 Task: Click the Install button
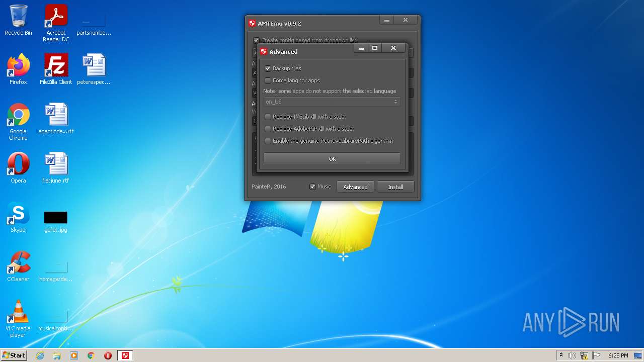click(395, 187)
